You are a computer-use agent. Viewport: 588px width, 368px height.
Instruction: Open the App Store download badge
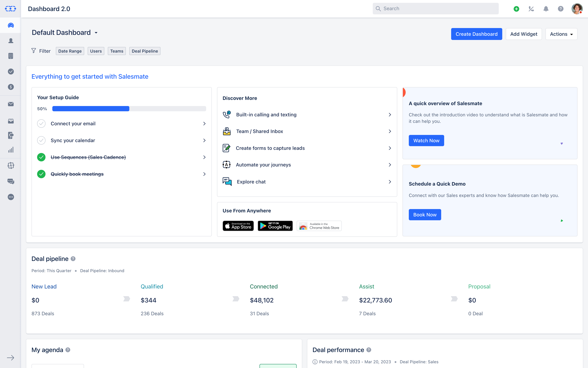[238, 226]
